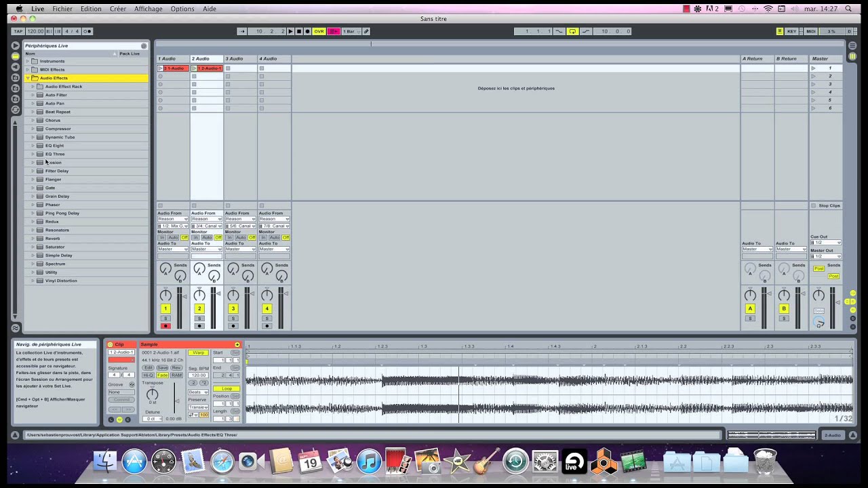868x488 pixels.
Task: Launch Master scene 1
Action: tap(814, 68)
